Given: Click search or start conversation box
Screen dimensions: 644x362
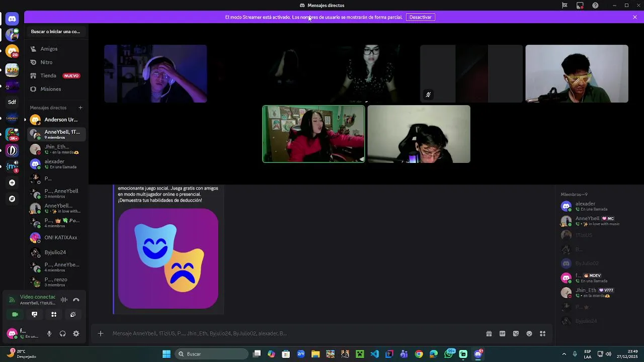Looking at the screenshot, I should pyautogui.click(x=56, y=32).
